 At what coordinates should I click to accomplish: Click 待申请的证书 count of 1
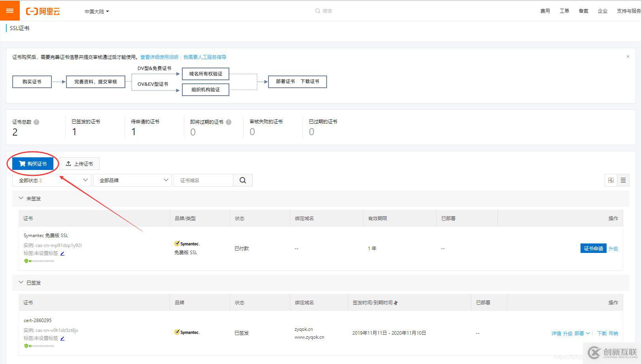click(134, 132)
